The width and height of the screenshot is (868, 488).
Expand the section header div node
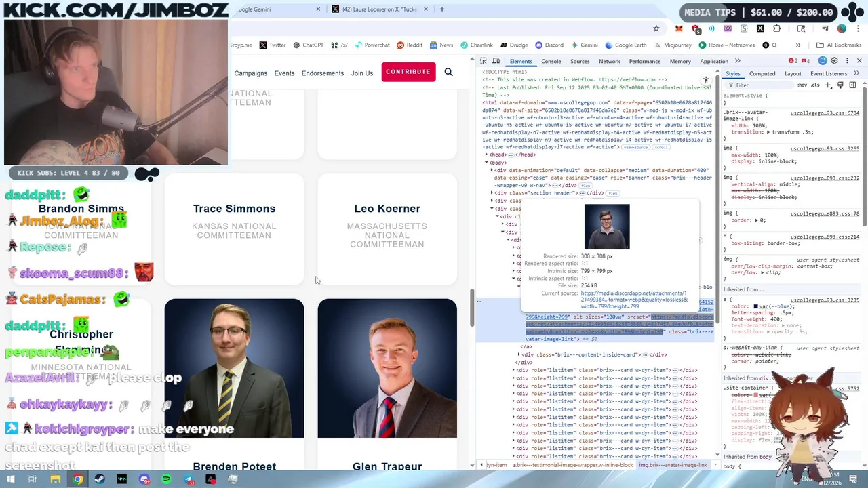[x=492, y=193]
